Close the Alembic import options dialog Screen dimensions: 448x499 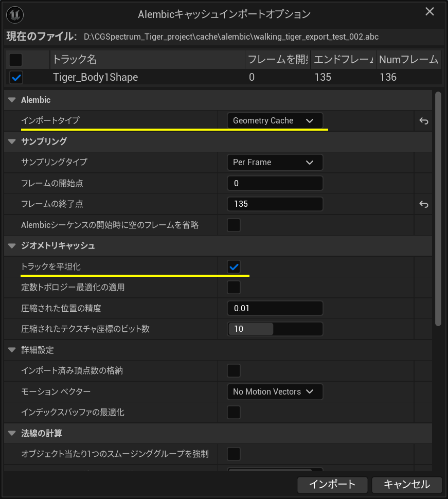pos(429,12)
